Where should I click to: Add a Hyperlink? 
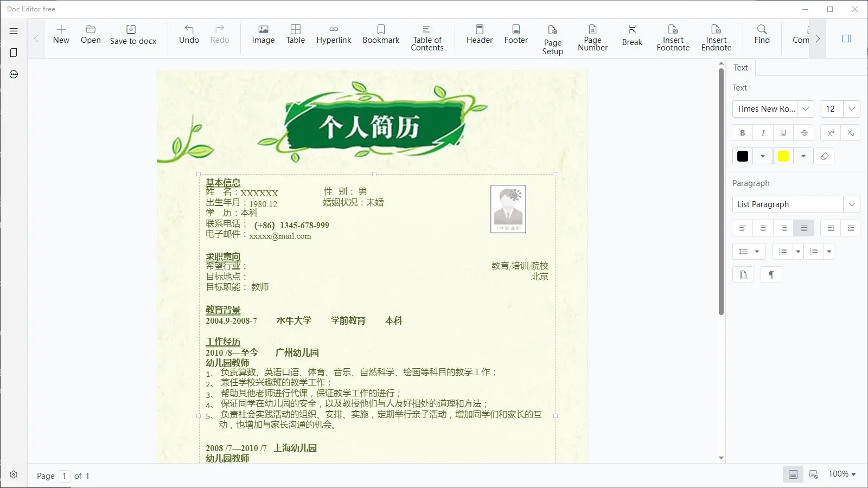334,35
